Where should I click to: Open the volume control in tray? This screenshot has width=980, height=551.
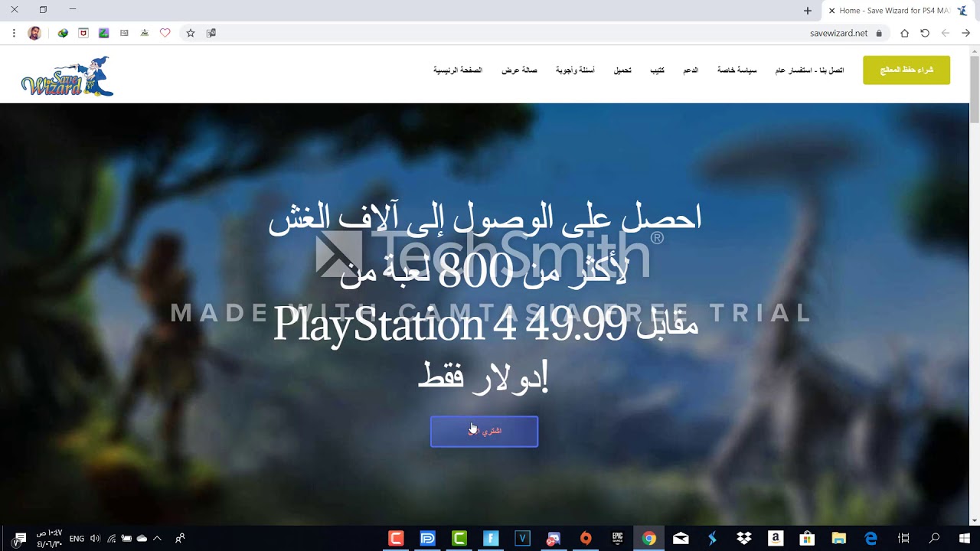pos(95,539)
